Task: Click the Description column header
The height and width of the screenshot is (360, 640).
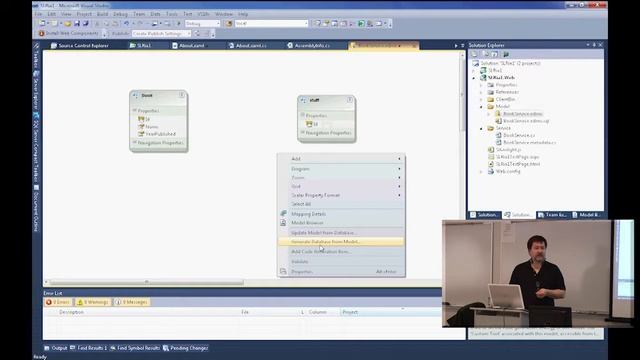Action: point(71,312)
